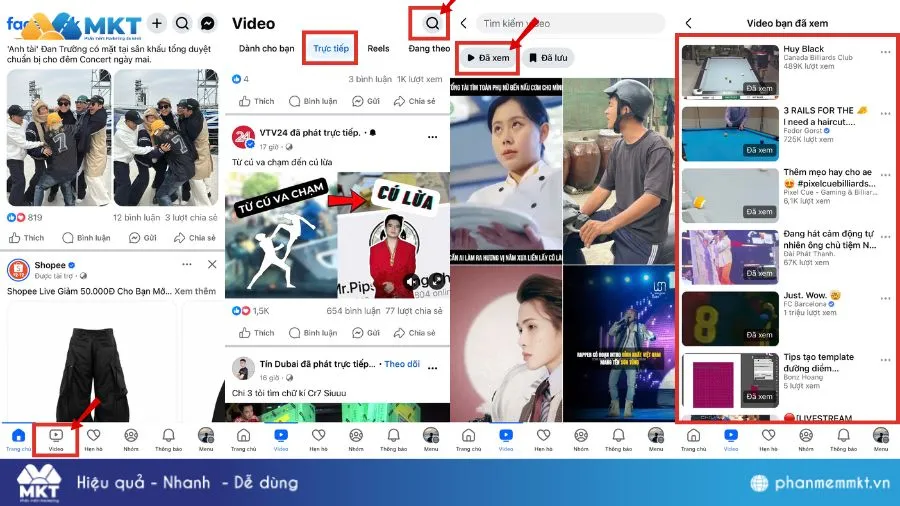
Task: Open three-dot menu on Shopee post
Action: [x=187, y=264]
